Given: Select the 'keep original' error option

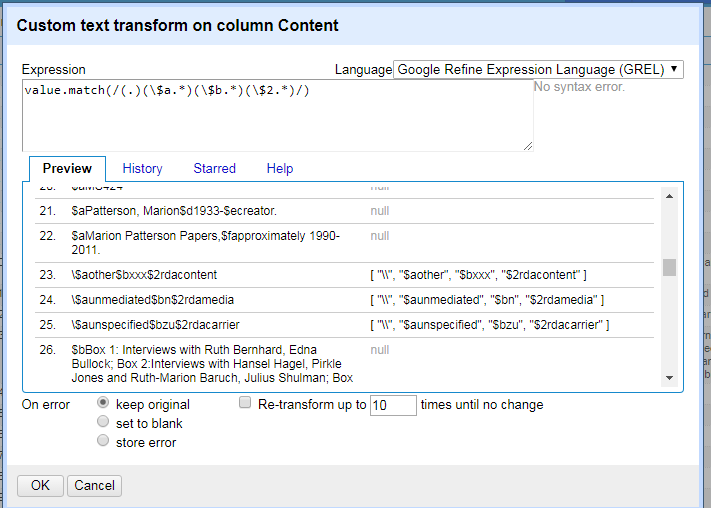Looking at the screenshot, I should 103,402.
